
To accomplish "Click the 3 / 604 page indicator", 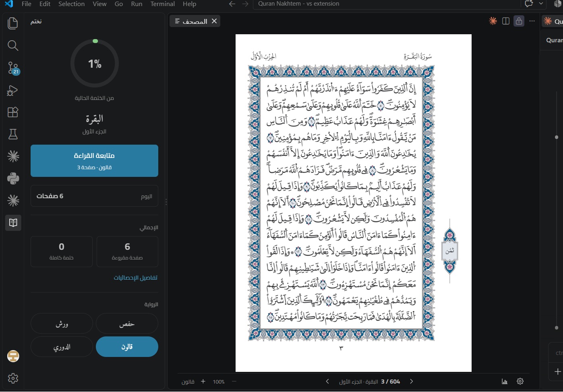I will pyautogui.click(x=390, y=382).
